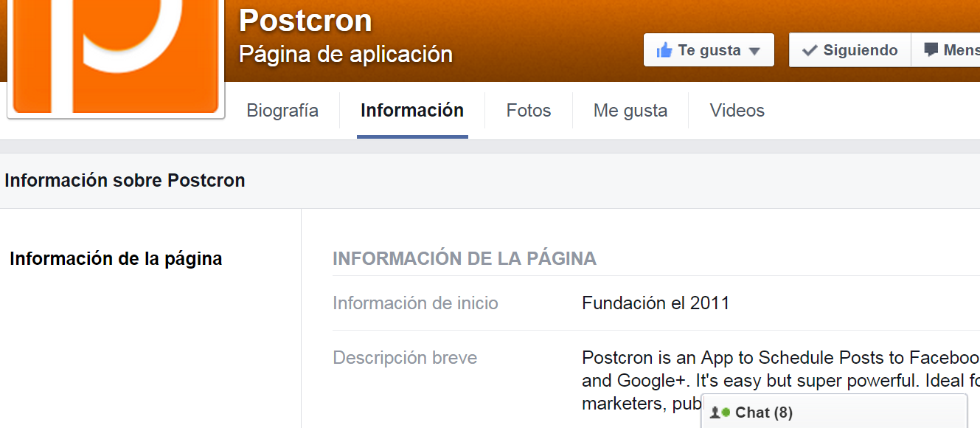Select the Información tab

pos(411,111)
